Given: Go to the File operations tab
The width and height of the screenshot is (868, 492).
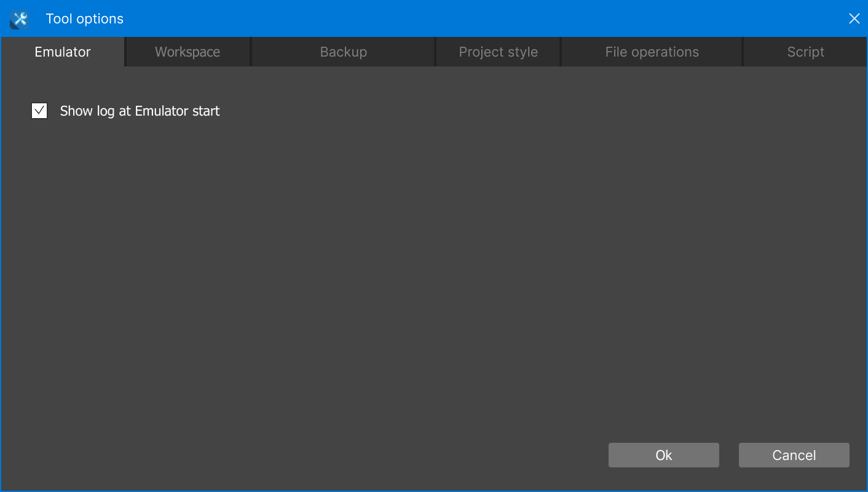Looking at the screenshot, I should coord(652,52).
